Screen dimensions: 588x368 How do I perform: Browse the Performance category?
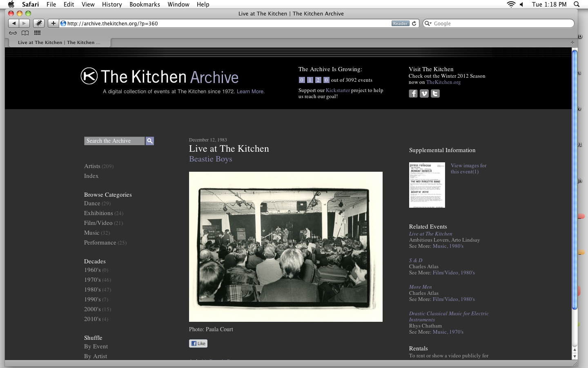[x=100, y=242]
